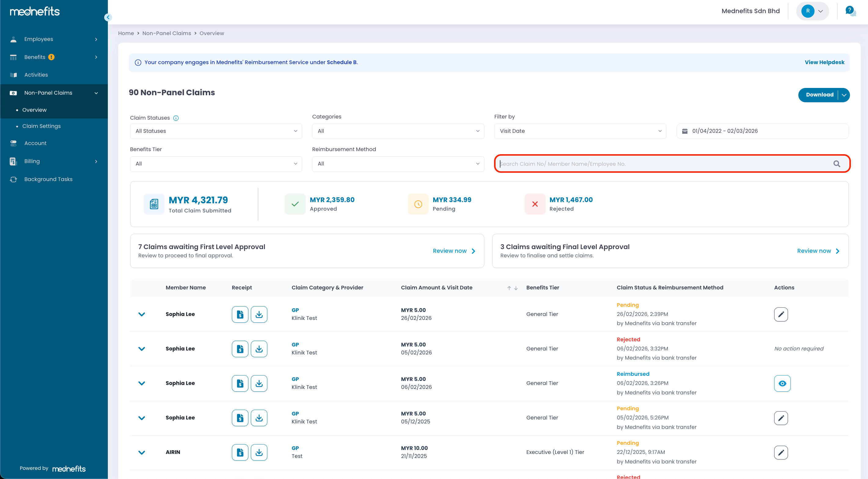Screen dimensions: 868x479
Task: Open the date range picker field
Action: click(762, 131)
